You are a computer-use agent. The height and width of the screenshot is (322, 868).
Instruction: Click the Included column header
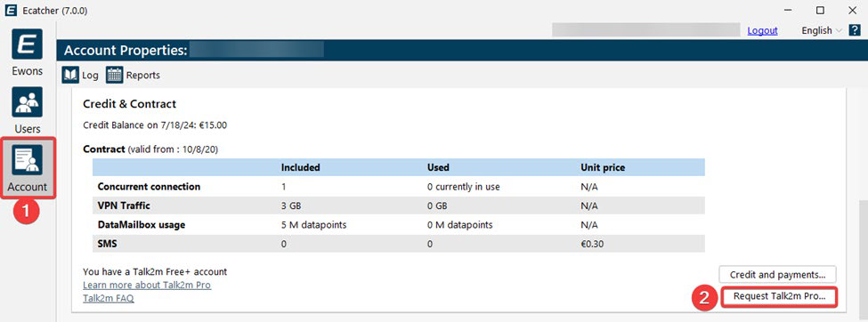pyautogui.click(x=300, y=167)
